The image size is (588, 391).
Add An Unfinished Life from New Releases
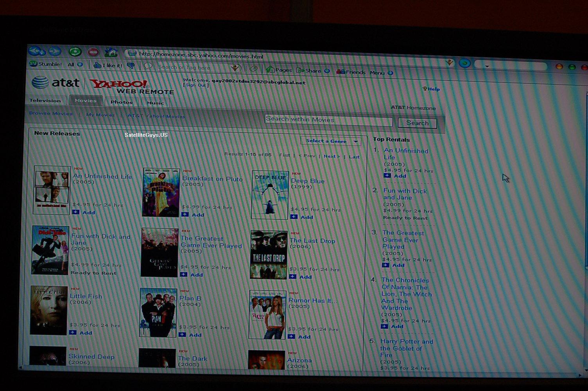click(x=84, y=212)
